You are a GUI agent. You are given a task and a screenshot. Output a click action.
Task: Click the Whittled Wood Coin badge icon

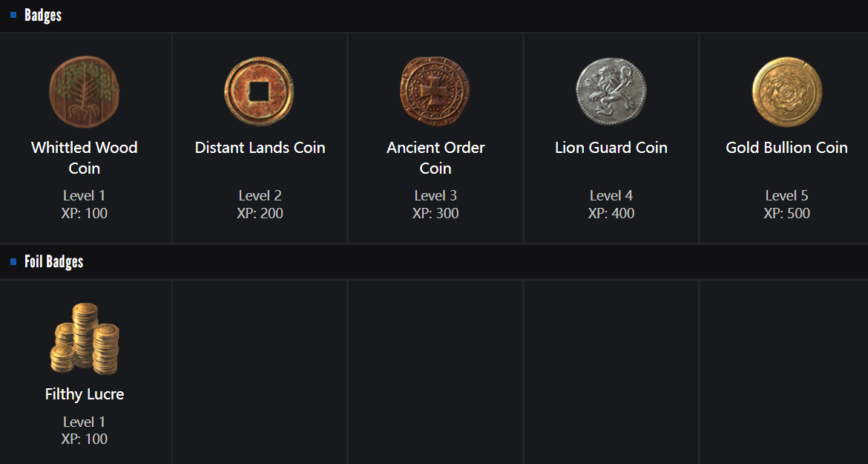tap(84, 91)
